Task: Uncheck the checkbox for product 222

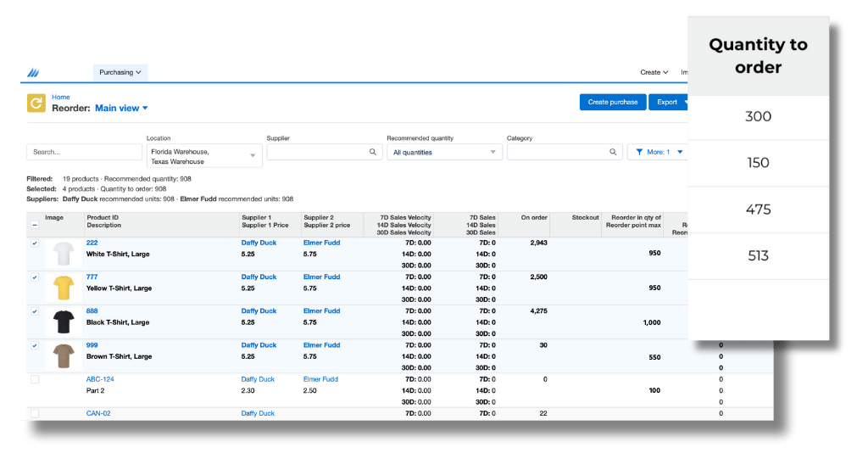Action: [x=35, y=243]
